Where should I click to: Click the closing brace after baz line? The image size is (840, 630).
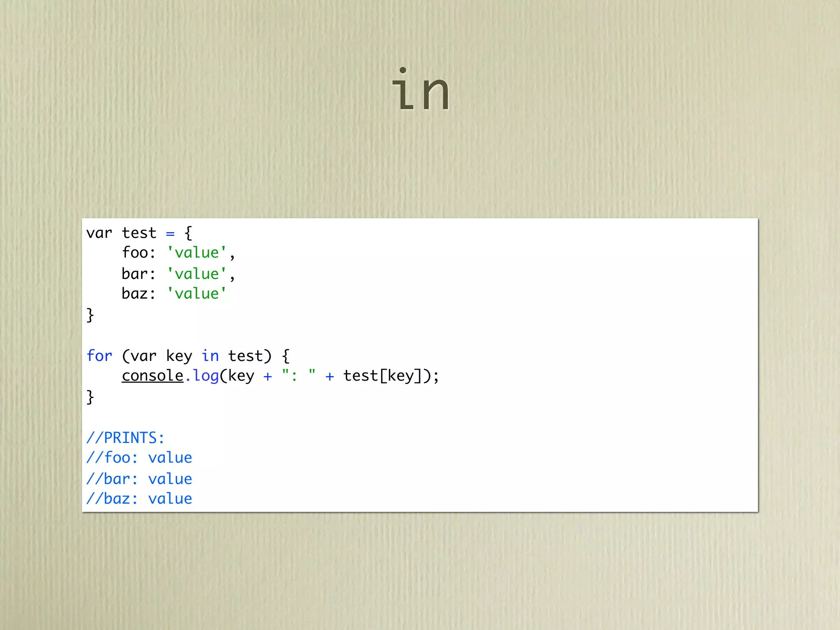click(x=90, y=315)
